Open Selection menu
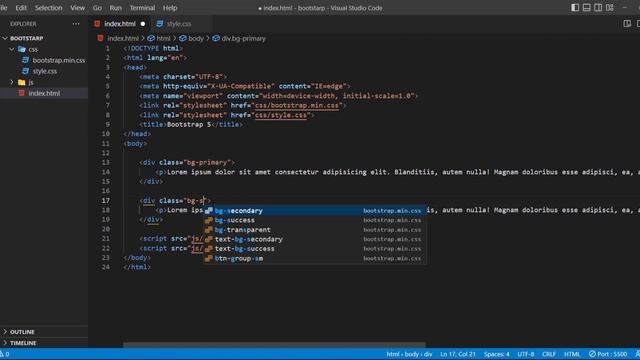Image resolution: width=640 pixels, height=360 pixels. pyautogui.click(x=48, y=8)
